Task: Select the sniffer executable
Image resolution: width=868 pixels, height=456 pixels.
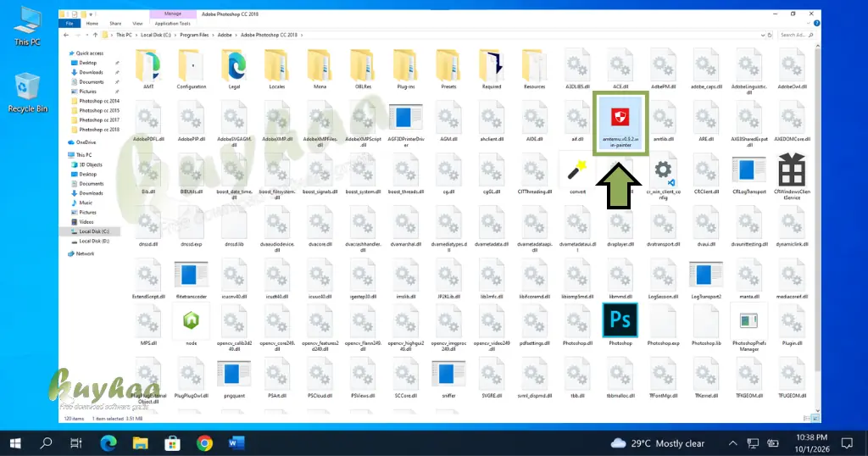Action: [x=448, y=379]
